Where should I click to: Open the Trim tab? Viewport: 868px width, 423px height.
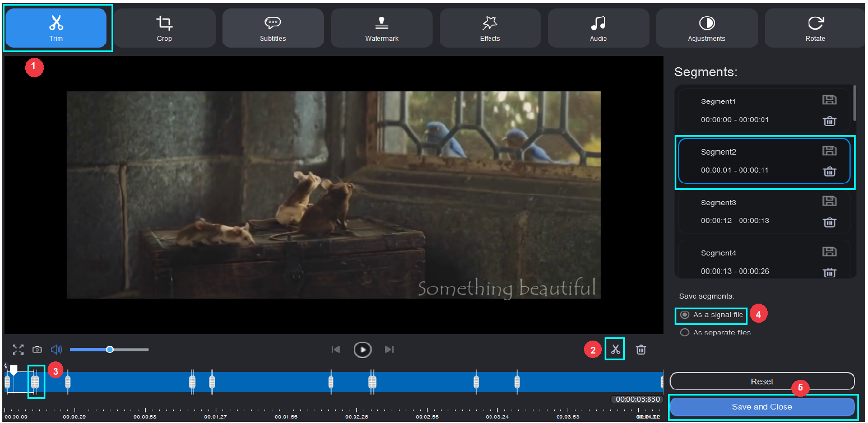[x=55, y=27]
